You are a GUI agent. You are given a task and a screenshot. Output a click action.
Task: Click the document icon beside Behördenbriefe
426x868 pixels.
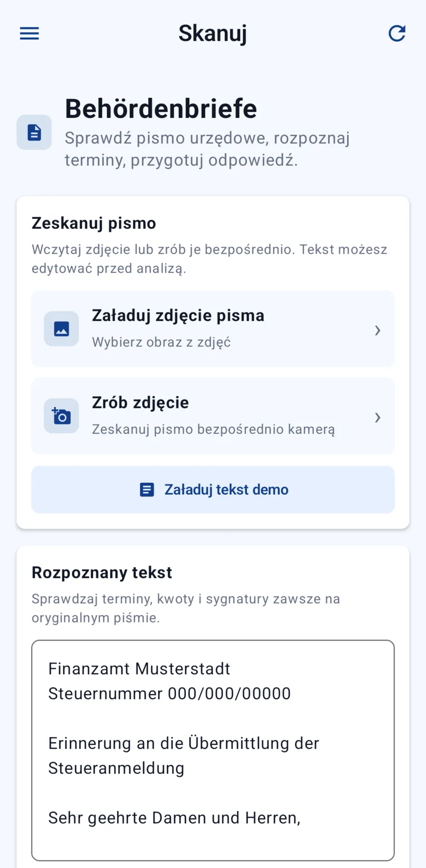(x=34, y=132)
